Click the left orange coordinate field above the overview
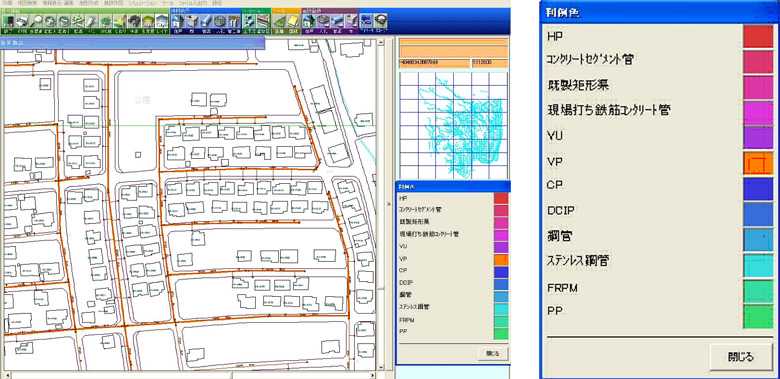This screenshot has height=379, width=780. (x=434, y=63)
